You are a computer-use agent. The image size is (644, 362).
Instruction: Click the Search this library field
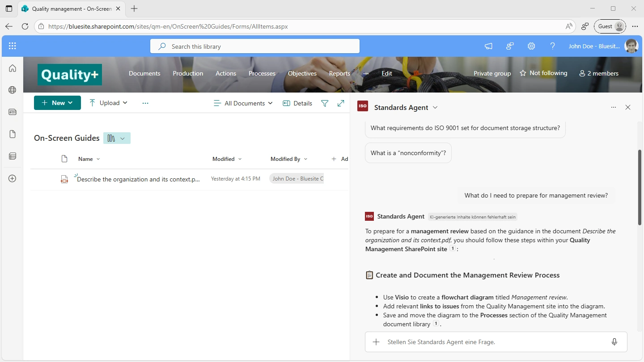[x=255, y=46]
